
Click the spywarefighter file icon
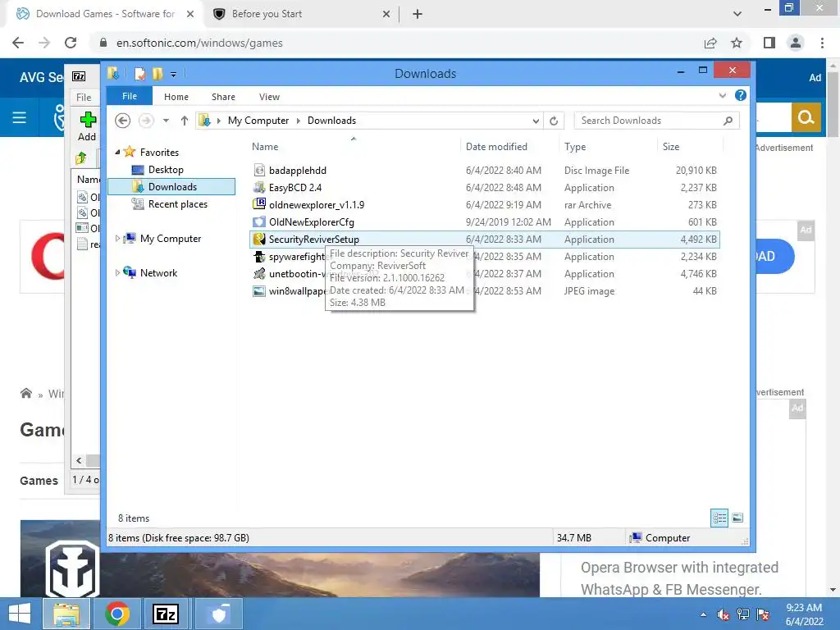pos(259,257)
